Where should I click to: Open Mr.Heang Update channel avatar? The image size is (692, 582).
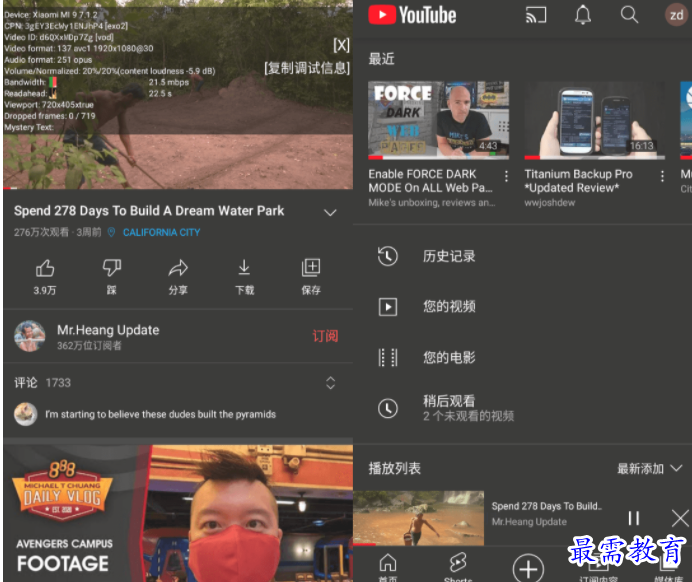click(x=30, y=336)
